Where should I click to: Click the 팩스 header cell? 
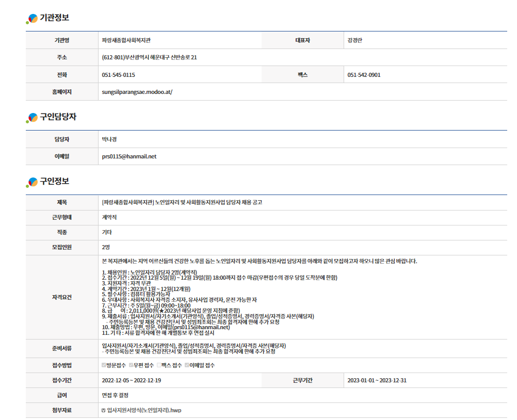(x=303, y=75)
